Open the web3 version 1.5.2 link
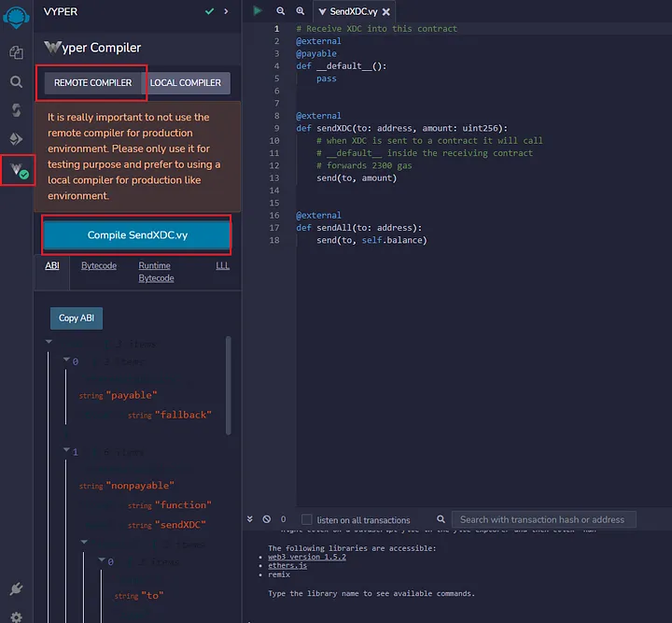Image resolution: width=672 pixels, height=623 pixels. (x=307, y=557)
